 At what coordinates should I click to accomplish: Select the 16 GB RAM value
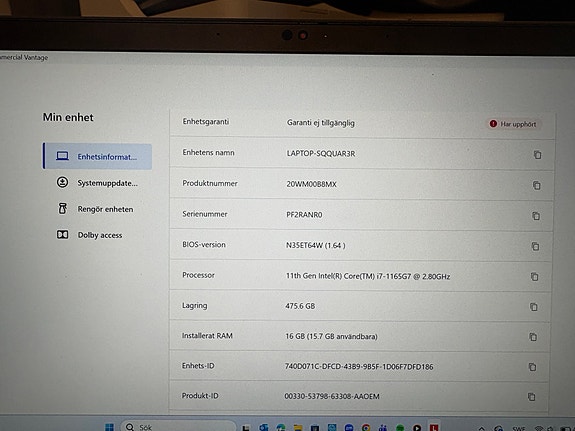(x=331, y=336)
